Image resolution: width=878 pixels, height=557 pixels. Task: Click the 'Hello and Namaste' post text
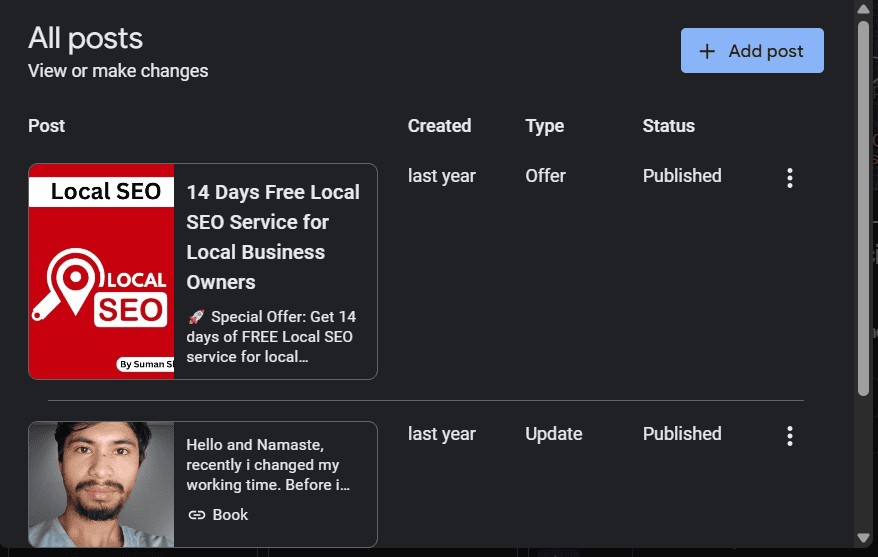pyautogui.click(x=268, y=465)
